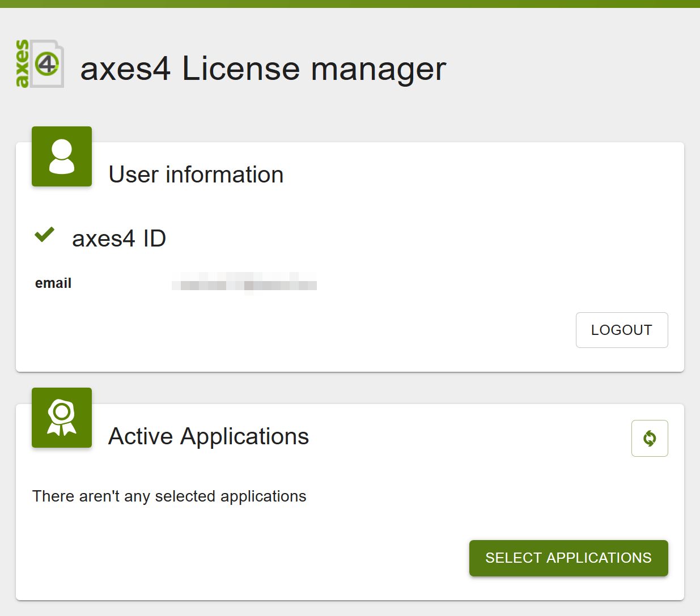Click the blurred email address value
700x616 pixels.
[x=244, y=283]
